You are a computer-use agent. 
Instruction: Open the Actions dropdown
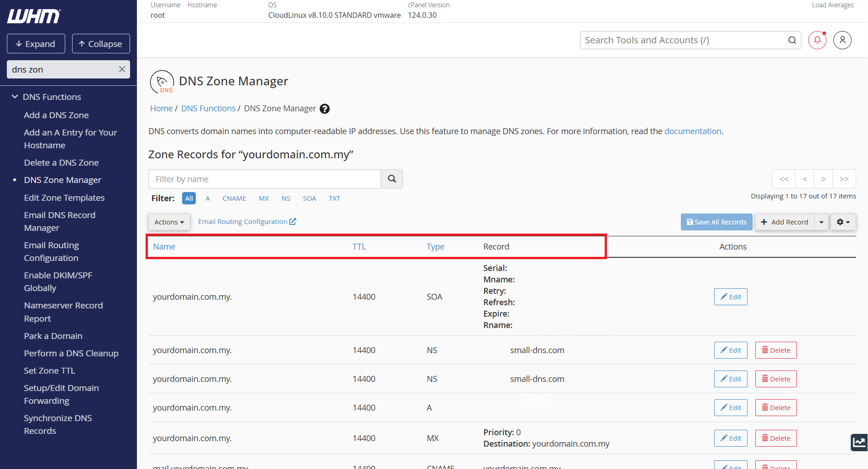[x=169, y=222]
